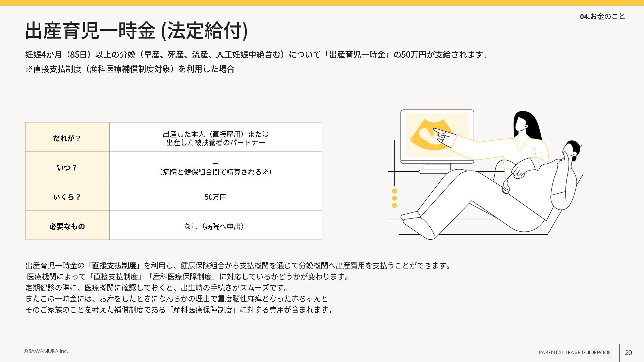Click the ※直接支払制度 note line
The height and width of the screenshot is (362, 644).
130,69
